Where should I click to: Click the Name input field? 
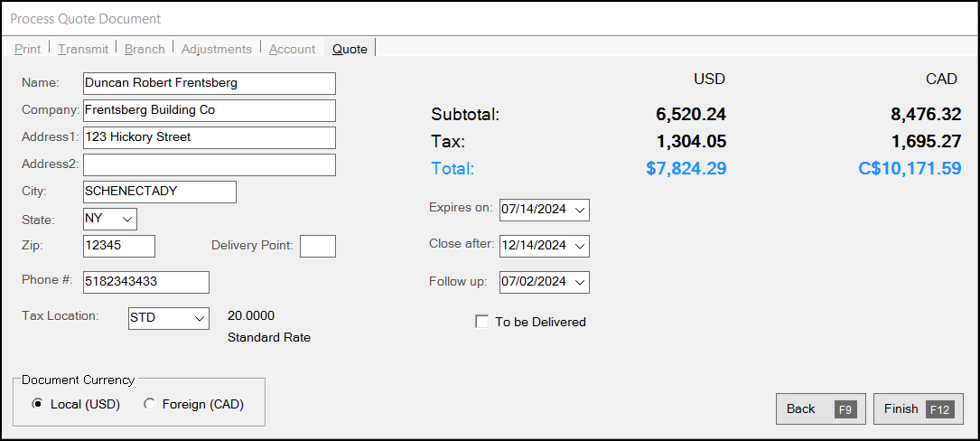tap(209, 83)
